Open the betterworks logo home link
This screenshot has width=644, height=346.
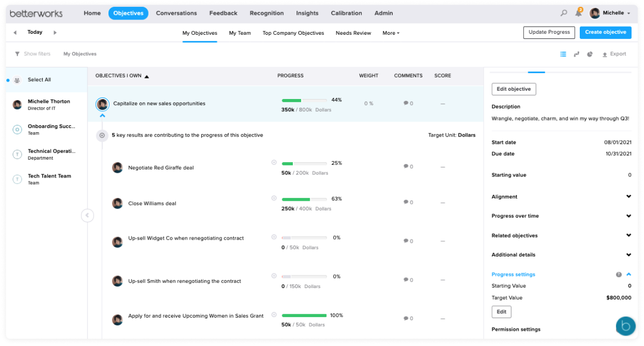pos(36,13)
